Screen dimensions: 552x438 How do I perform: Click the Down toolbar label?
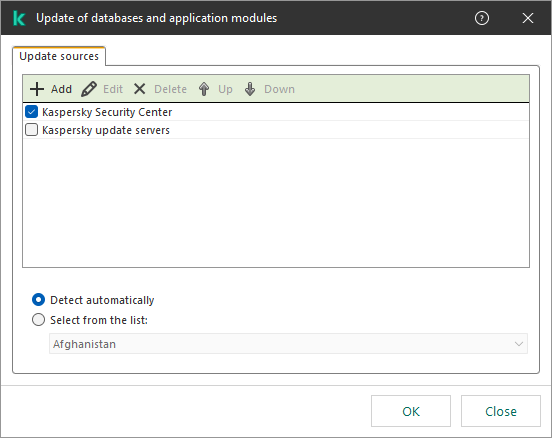280,89
